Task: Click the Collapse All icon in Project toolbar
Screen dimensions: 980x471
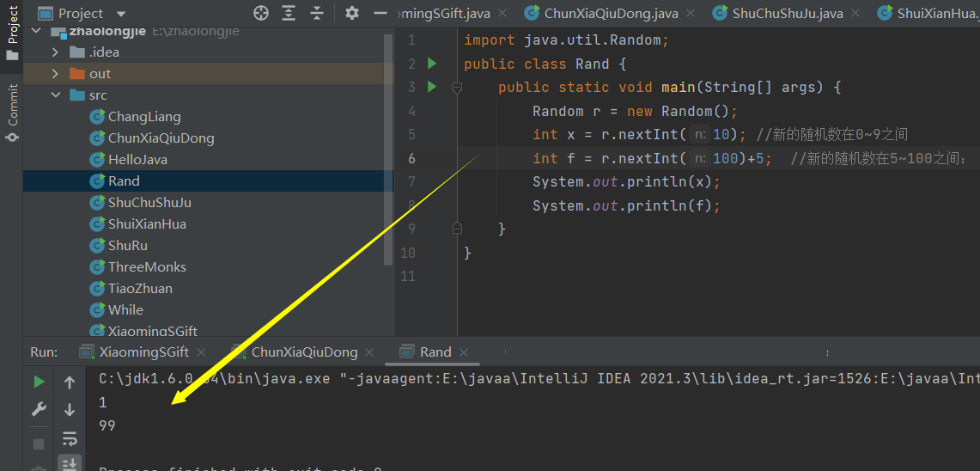Action: click(318, 13)
